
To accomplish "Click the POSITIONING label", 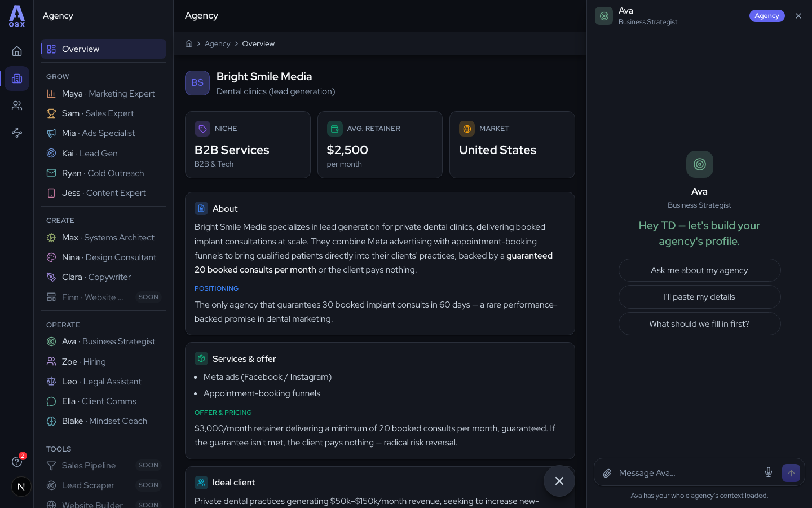I will [x=217, y=288].
